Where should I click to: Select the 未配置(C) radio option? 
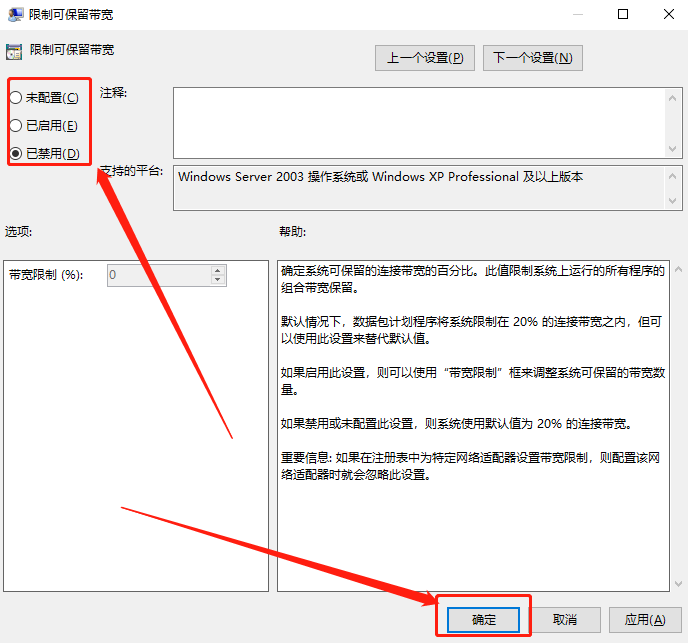click(15, 97)
